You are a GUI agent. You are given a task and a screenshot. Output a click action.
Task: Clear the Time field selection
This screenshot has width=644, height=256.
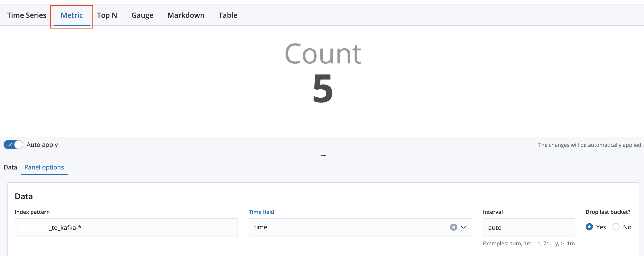(x=453, y=227)
